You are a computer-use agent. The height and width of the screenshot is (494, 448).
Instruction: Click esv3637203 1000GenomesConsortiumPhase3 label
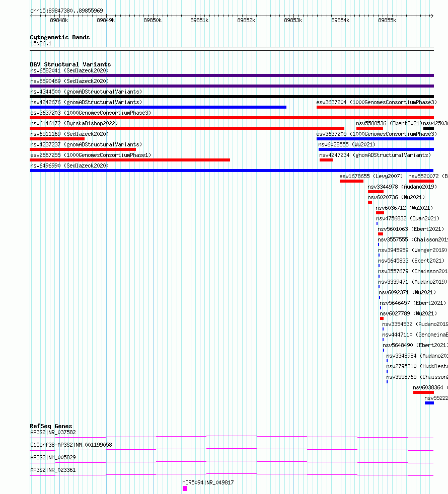(x=91, y=113)
